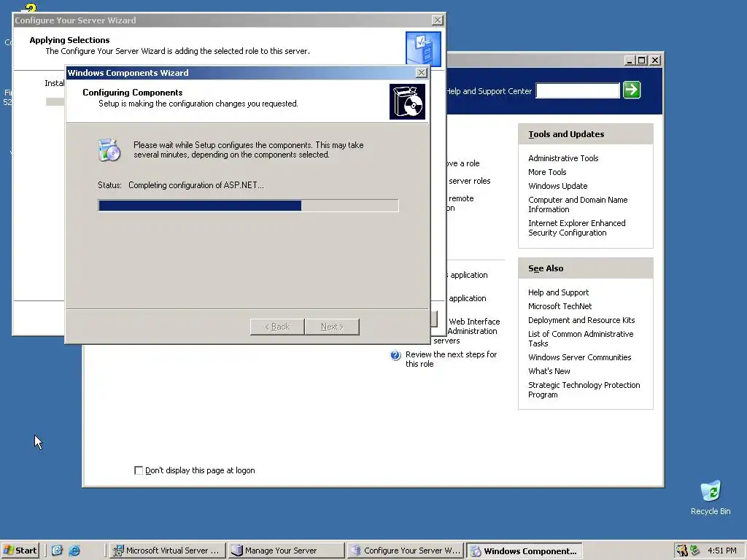Open Internet Explorer Enhanced Security Configuration link
Screen dimensions: 747x560
tap(577, 227)
